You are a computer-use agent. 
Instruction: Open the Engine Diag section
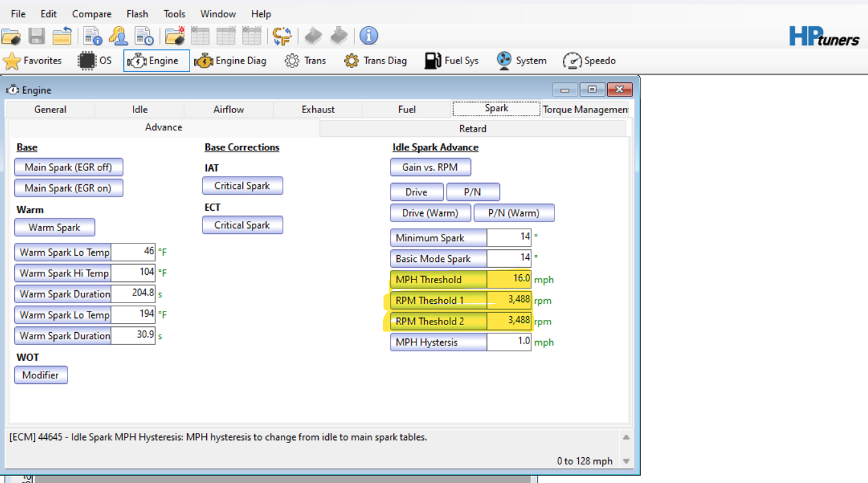[230, 61]
